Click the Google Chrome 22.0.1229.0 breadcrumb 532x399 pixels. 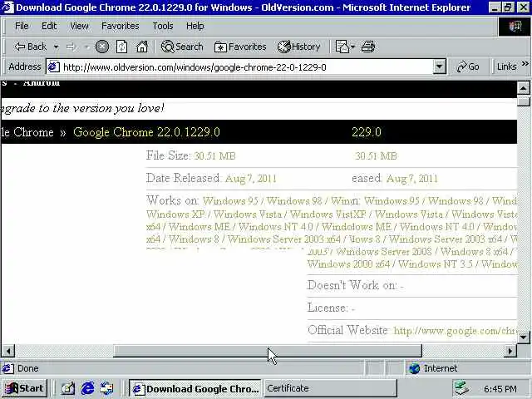(x=146, y=132)
